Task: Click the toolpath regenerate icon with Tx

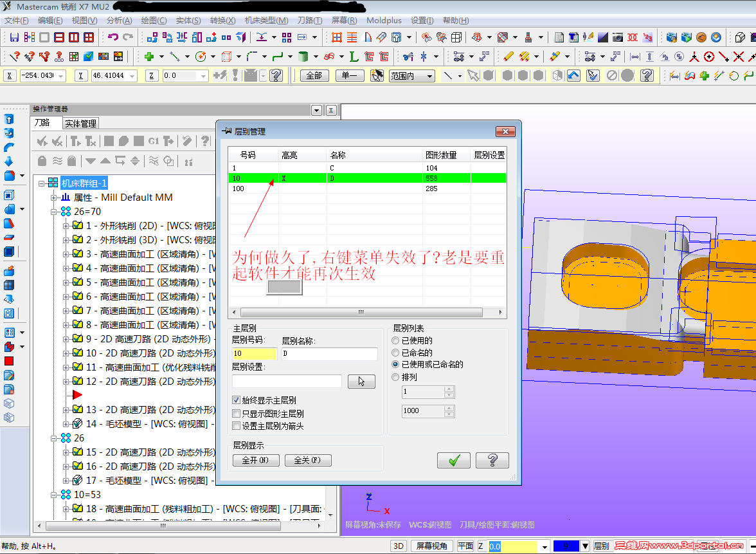Action: pyautogui.click(x=91, y=141)
